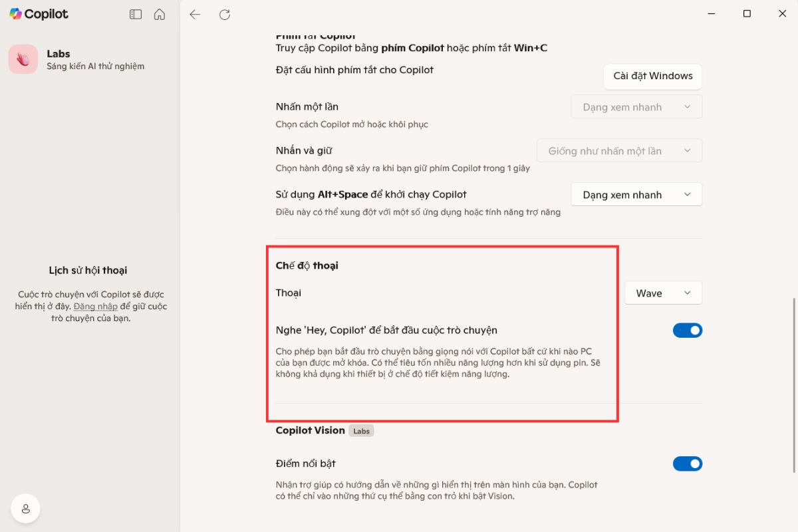This screenshot has height=532, width=798.
Task: Disable 'Hey, Copilot' listening toggle
Action: point(688,331)
